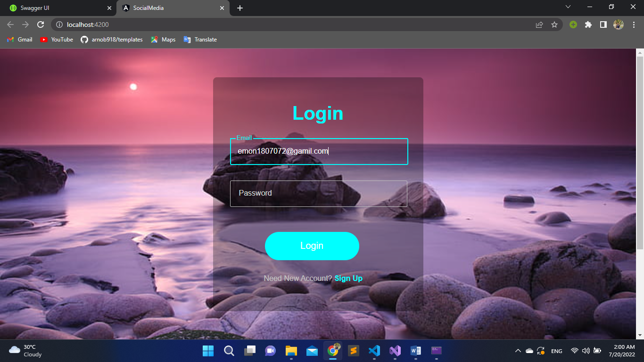Click the Login heading text
This screenshot has height=362, width=644.
point(318,113)
